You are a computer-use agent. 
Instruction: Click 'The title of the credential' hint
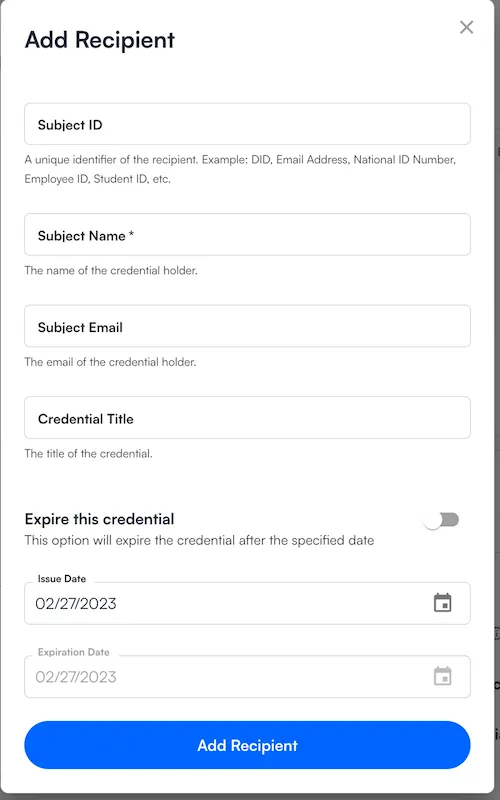tap(88, 454)
